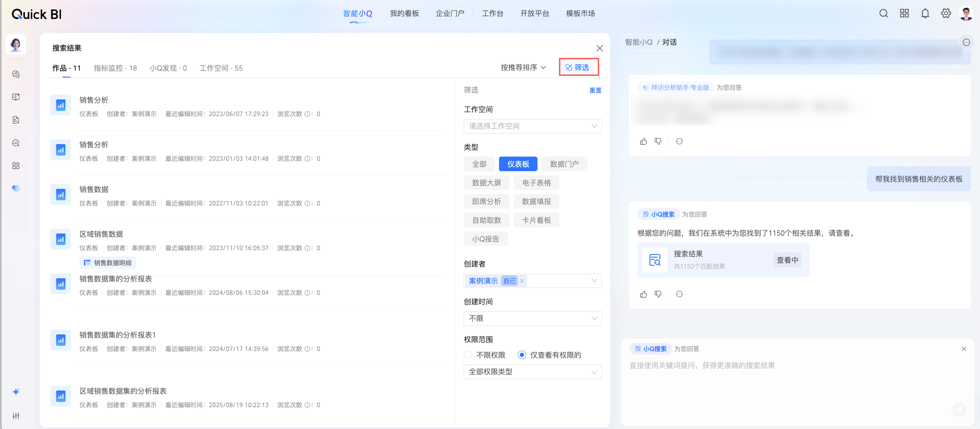Screen dimensions: 980x429
Task: Toggle the 即席分析 type filter
Action: pyautogui.click(x=486, y=202)
